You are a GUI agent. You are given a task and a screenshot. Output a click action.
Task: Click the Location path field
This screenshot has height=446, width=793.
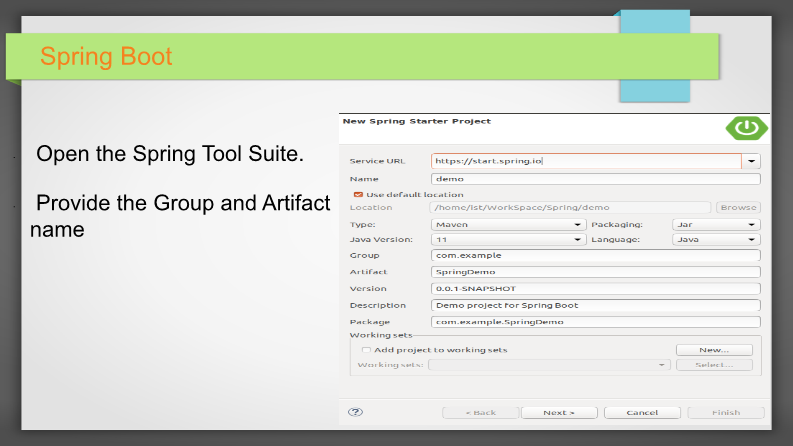pos(570,207)
